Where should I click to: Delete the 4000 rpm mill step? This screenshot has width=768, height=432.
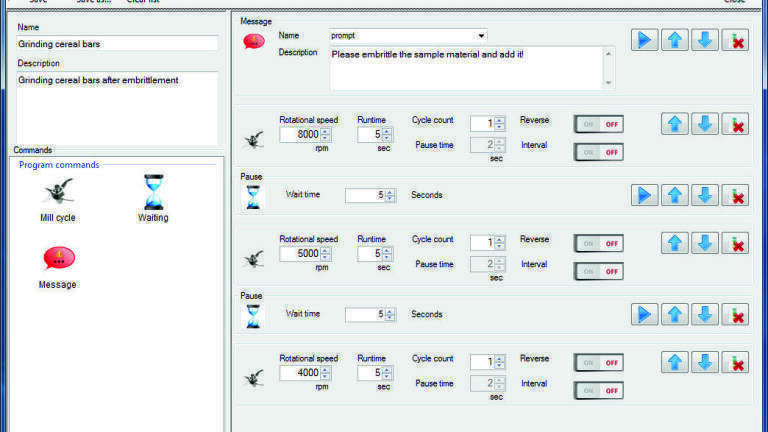coord(735,362)
